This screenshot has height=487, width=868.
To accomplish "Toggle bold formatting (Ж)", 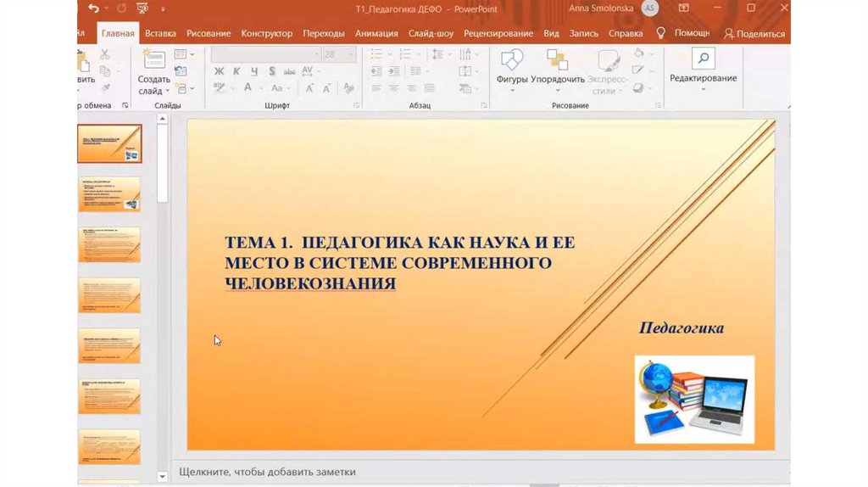I will (219, 71).
